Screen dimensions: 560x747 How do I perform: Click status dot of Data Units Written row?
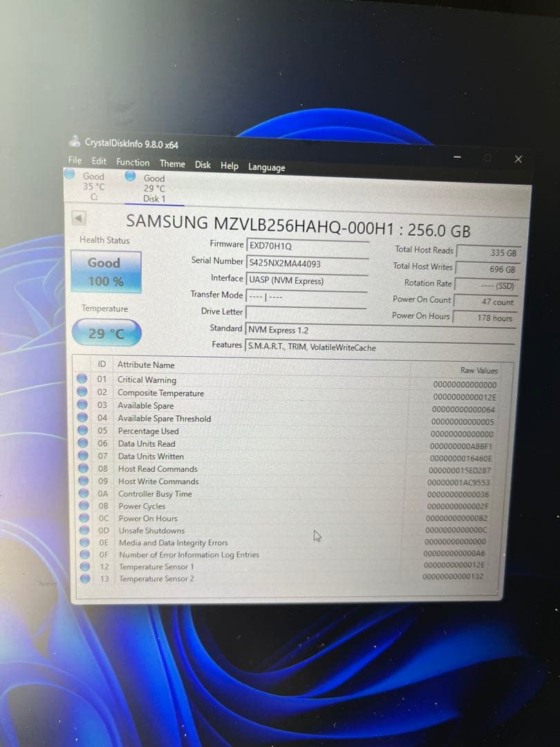click(84, 455)
